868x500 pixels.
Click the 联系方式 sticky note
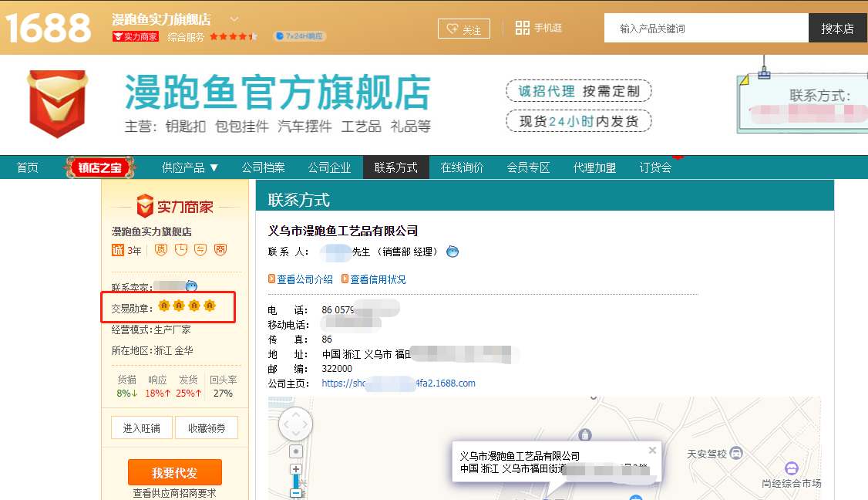802,103
